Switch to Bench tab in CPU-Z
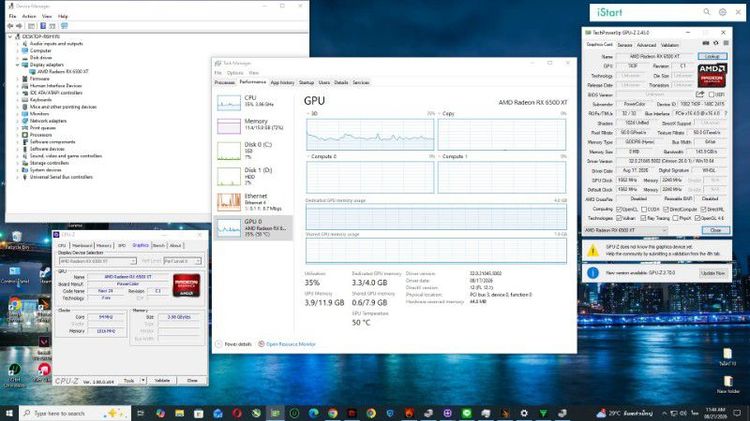The width and height of the screenshot is (750, 421). coord(159,245)
